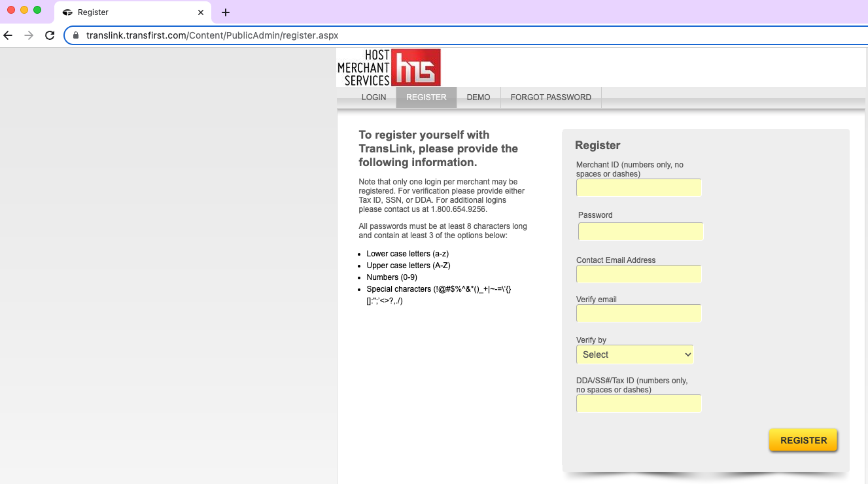Click the macOS green fullscreen window button
868x484 pixels.
(37, 10)
